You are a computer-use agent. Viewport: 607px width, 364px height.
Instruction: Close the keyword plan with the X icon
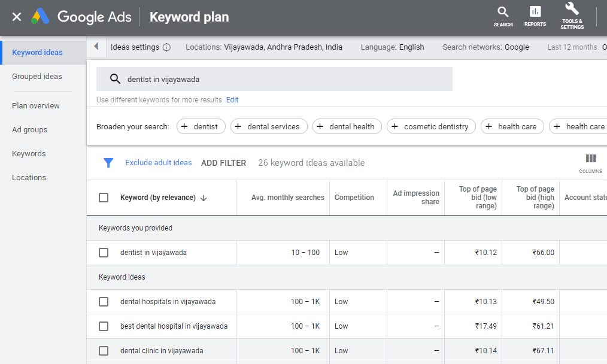click(17, 17)
